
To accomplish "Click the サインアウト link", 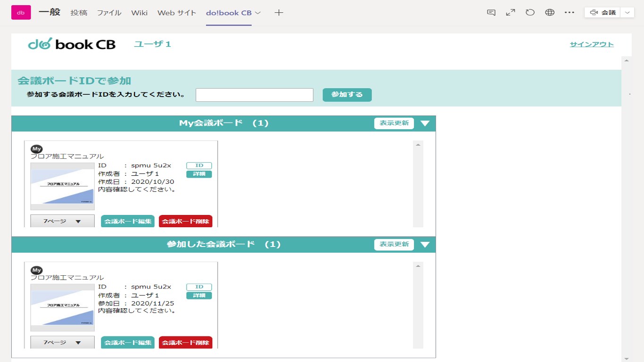I will (x=592, y=44).
